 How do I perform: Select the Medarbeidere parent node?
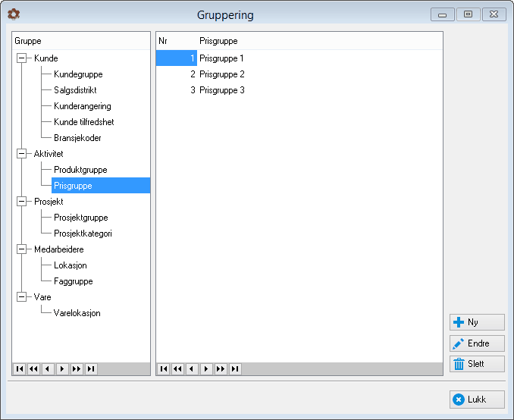59,249
